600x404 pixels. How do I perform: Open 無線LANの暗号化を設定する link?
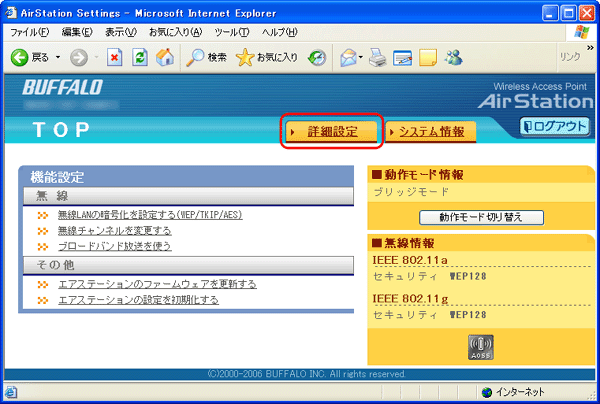150,215
